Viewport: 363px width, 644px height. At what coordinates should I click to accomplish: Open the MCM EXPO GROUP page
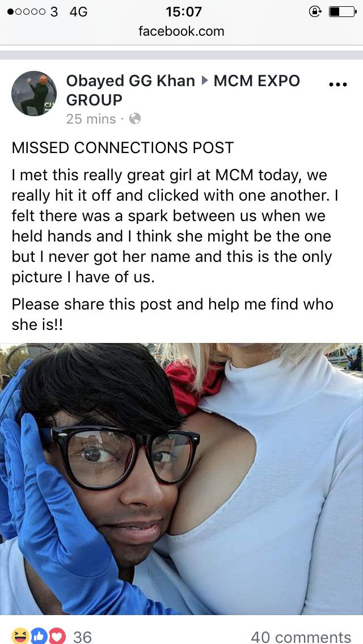(183, 90)
